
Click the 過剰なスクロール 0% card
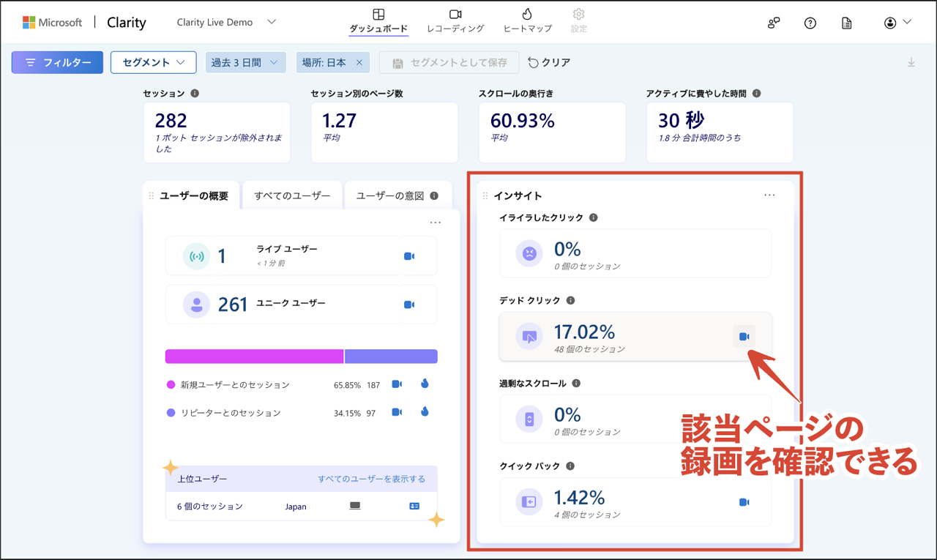pos(635,419)
